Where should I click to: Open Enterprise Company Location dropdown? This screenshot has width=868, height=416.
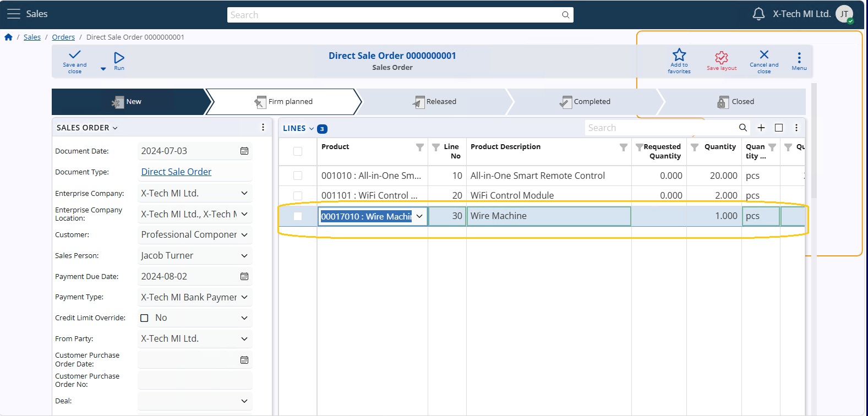pyautogui.click(x=244, y=214)
